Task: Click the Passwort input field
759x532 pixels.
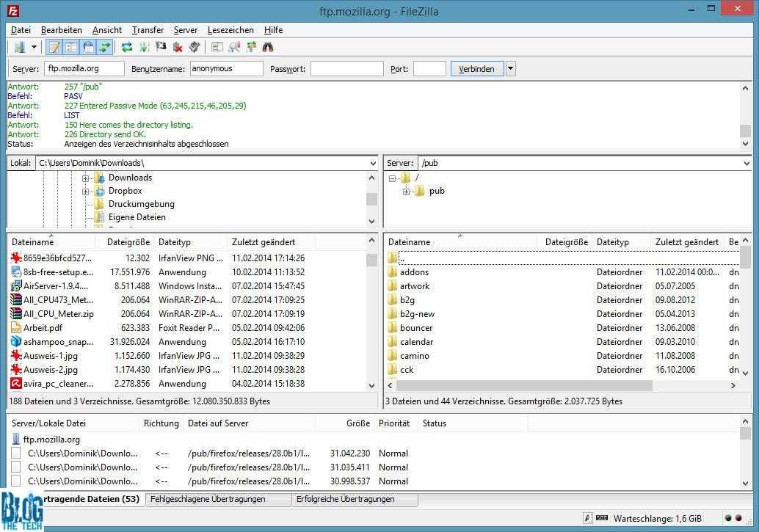Action: pyautogui.click(x=346, y=69)
